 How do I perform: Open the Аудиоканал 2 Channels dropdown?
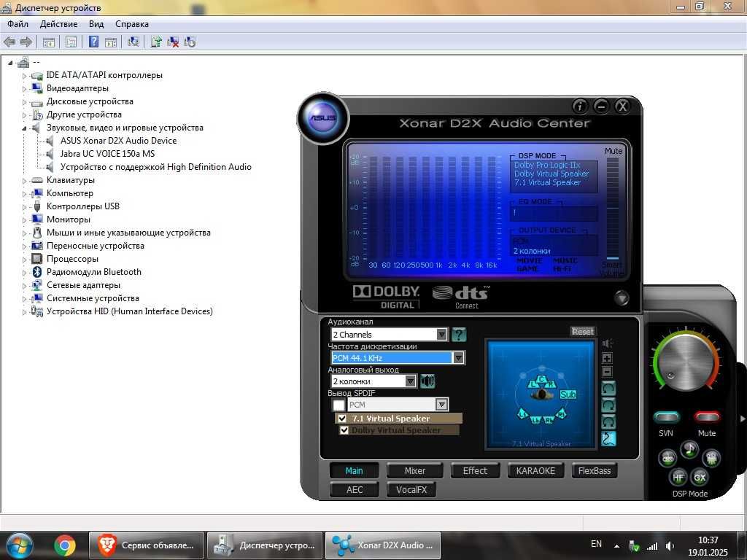(x=442, y=334)
